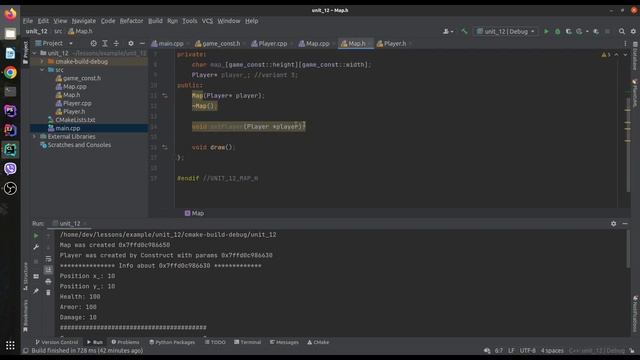Click the print icon in Run panel
Screen dimensions: 640x360
coord(48,281)
